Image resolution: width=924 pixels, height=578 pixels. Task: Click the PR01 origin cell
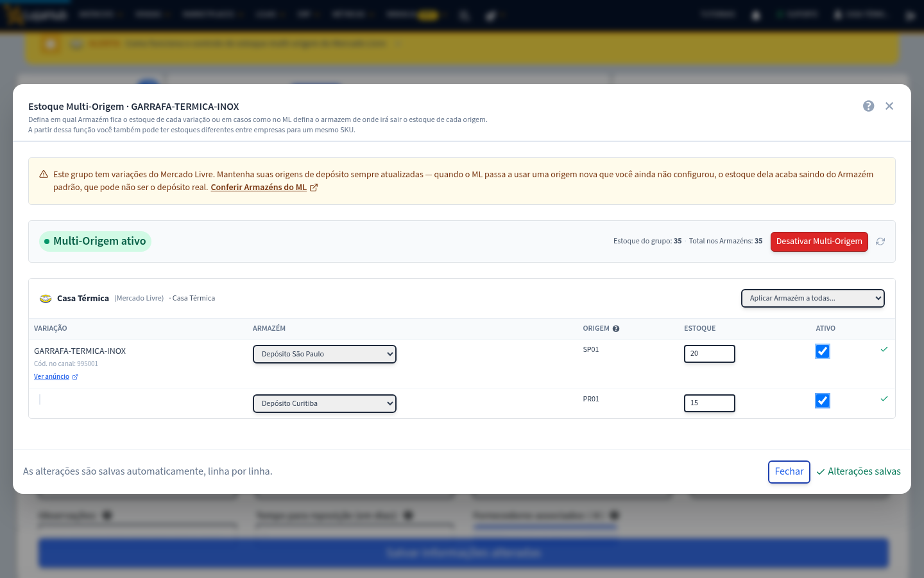pos(591,399)
